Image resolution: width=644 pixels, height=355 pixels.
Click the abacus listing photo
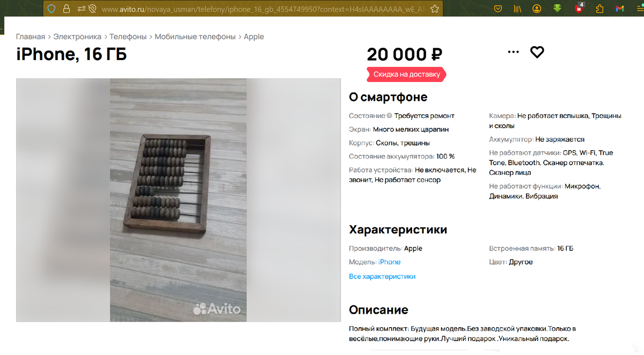coord(178,200)
